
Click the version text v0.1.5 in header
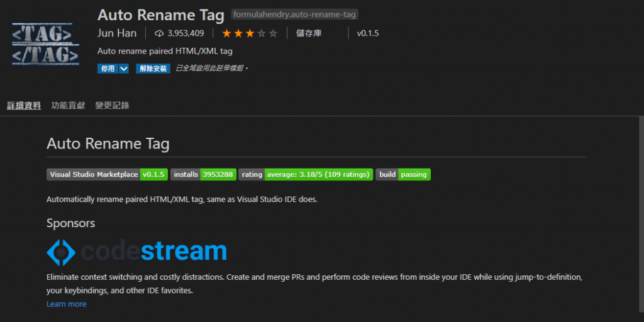tap(367, 34)
